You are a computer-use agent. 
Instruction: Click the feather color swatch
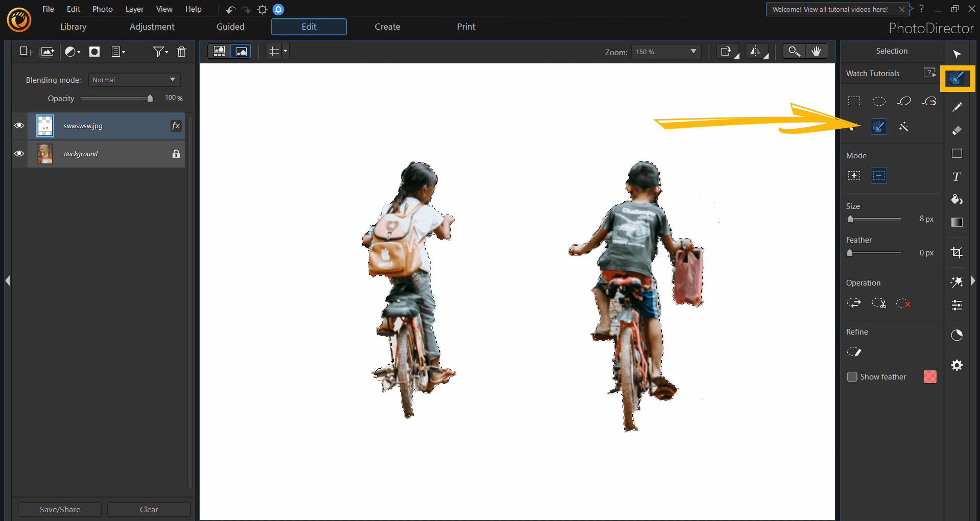(x=930, y=377)
